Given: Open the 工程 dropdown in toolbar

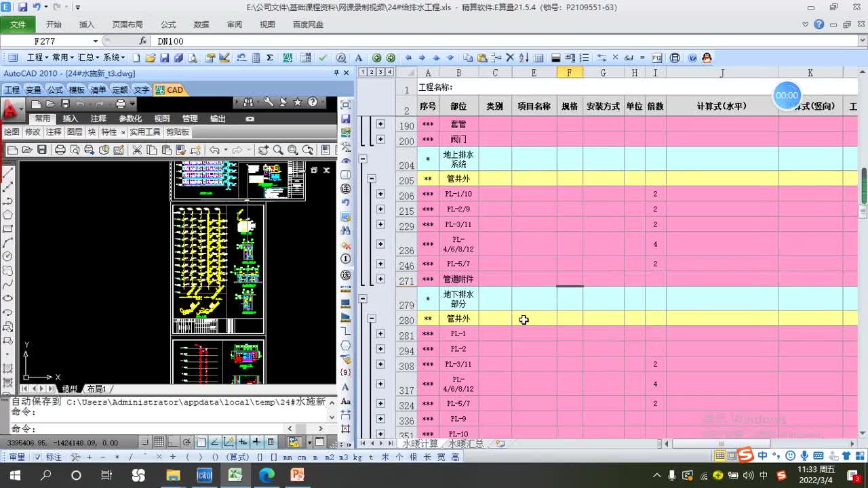Looking at the screenshot, I should click(x=37, y=58).
